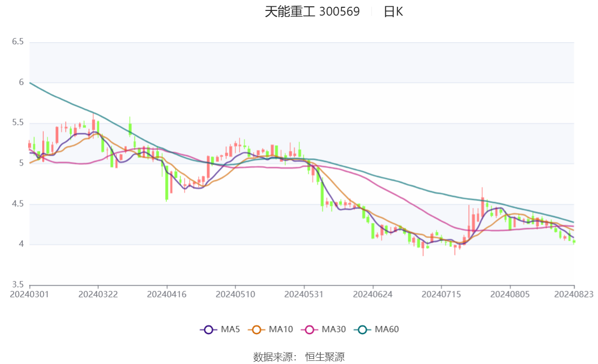
Task: Toggle the MA60 legend series
Action: click(x=377, y=329)
